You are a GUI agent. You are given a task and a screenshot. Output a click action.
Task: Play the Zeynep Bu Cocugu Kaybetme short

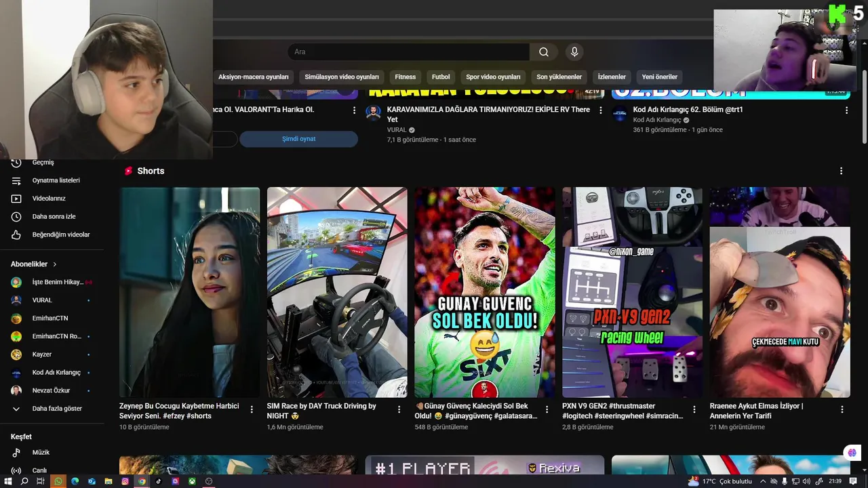pos(189,292)
